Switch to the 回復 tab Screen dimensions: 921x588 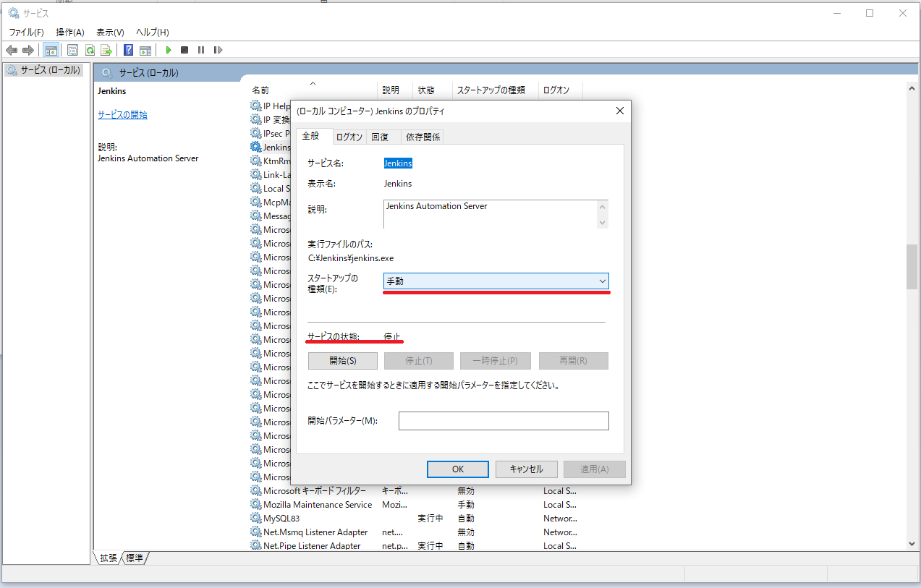[381, 137]
